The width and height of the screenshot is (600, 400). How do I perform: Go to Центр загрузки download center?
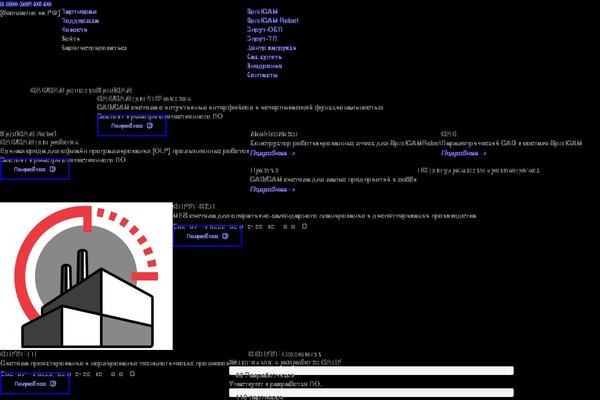[271, 48]
